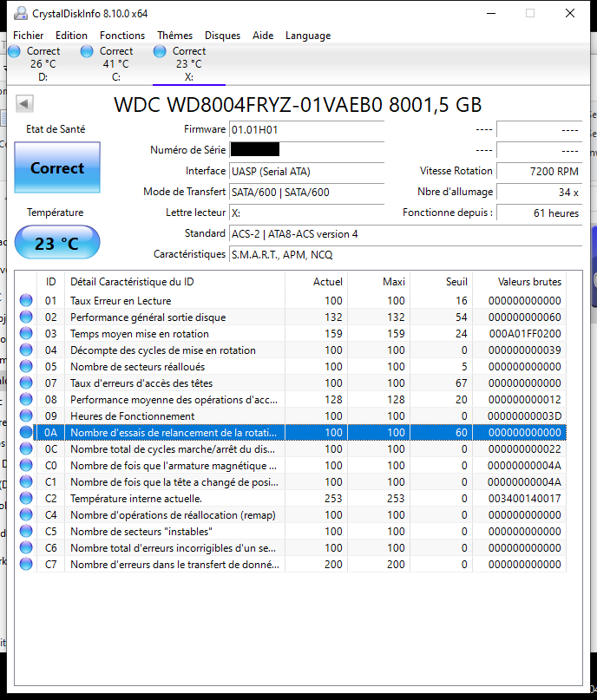Click the blue status orb above drive D:
This screenshot has height=700, width=597.
[14, 51]
